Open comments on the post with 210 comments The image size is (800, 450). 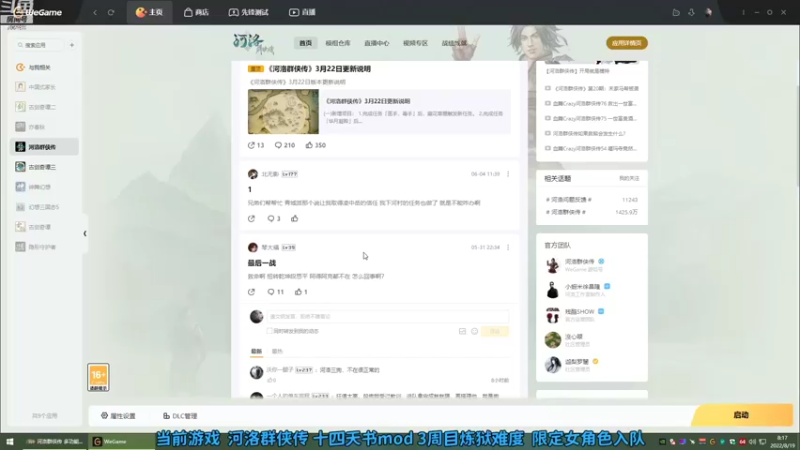tap(285, 145)
